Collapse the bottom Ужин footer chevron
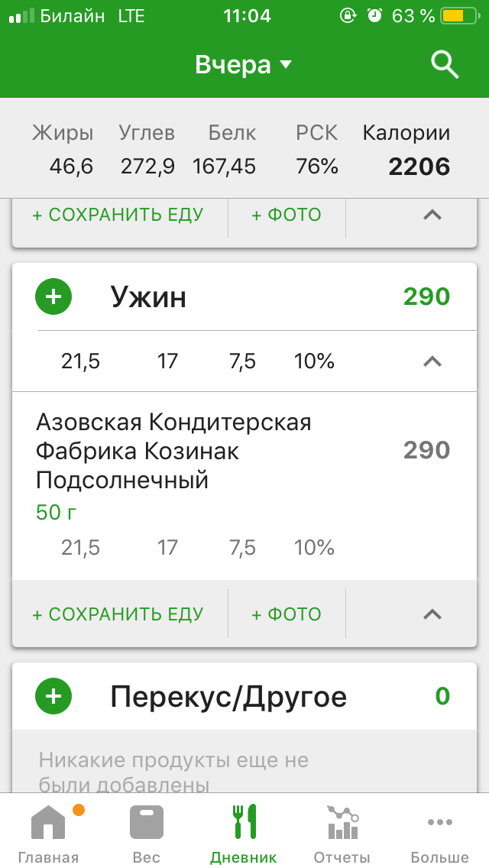Image resolution: width=489 pixels, height=868 pixels. [432, 614]
